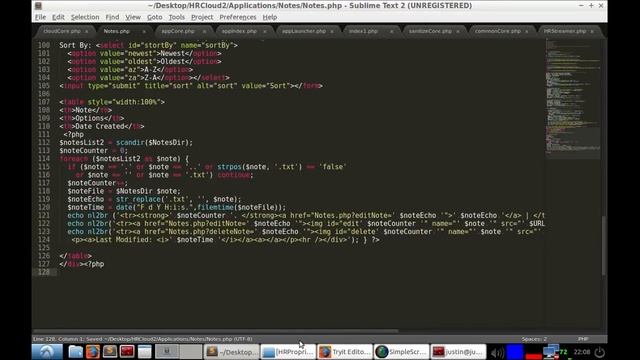Open the Help menu
640x360 pixels.
(269, 17)
